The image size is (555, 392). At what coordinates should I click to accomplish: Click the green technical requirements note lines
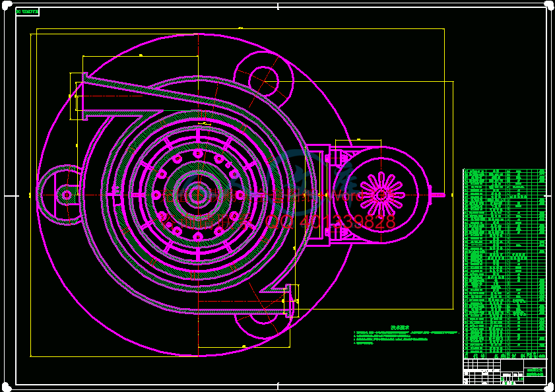[407, 338]
